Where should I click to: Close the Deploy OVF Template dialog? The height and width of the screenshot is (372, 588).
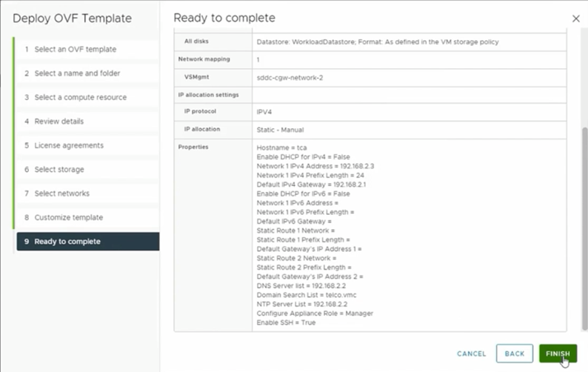576,19
